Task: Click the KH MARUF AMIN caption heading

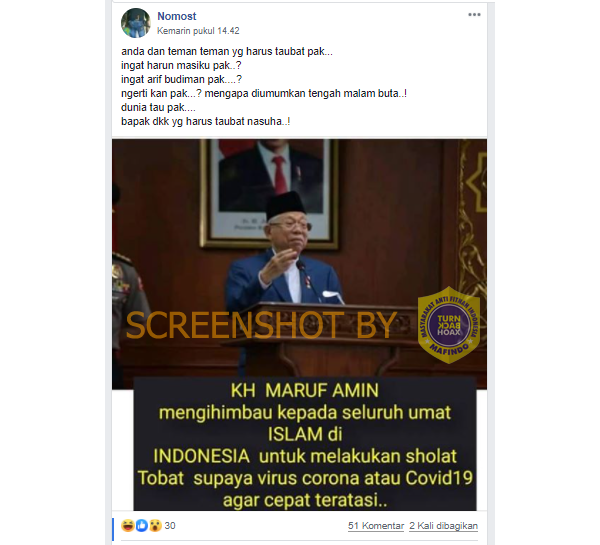Action: point(305,391)
